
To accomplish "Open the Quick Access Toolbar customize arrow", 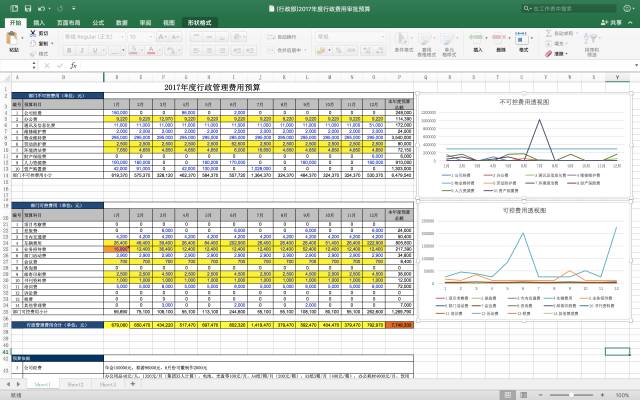I will click(74, 8).
